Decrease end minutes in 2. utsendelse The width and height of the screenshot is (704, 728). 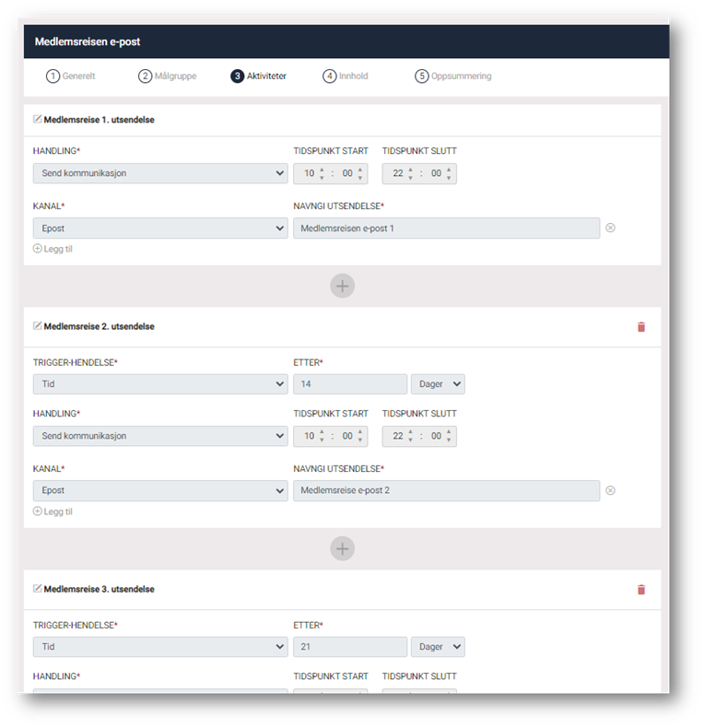tap(449, 440)
